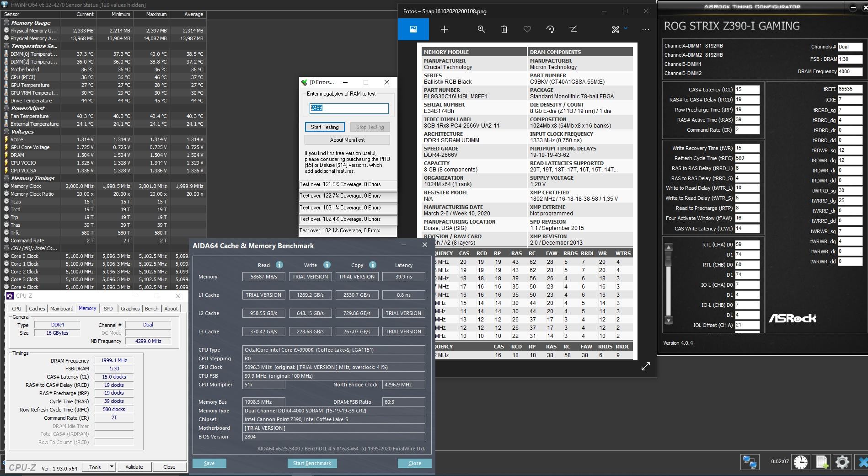Switch to the CPU tab in CPU-Z

pos(17,309)
